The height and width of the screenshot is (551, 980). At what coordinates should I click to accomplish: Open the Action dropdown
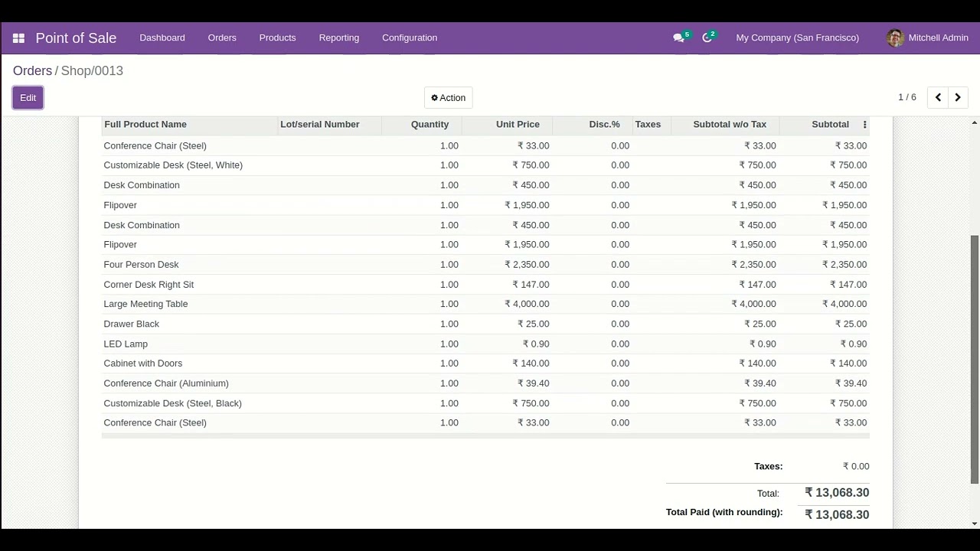click(449, 97)
